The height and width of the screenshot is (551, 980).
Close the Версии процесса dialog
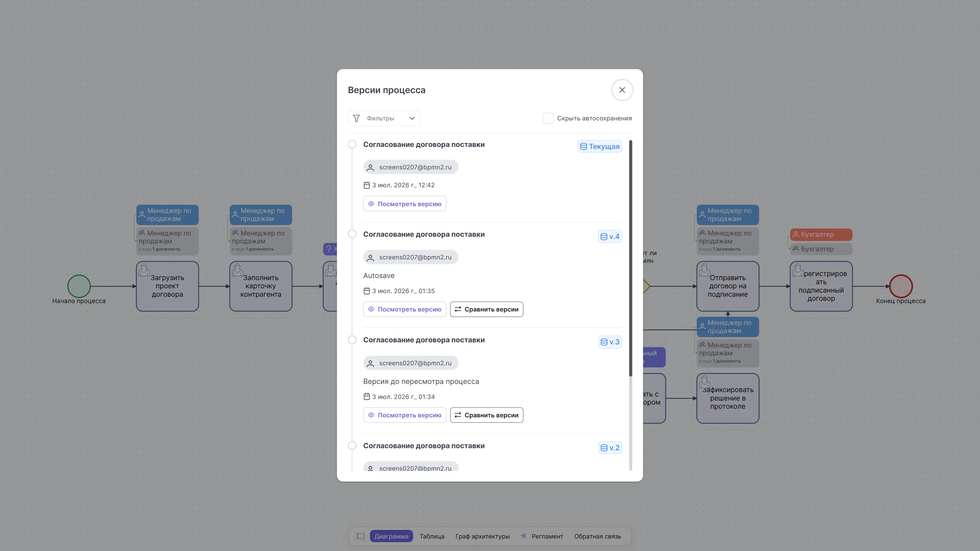click(622, 90)
